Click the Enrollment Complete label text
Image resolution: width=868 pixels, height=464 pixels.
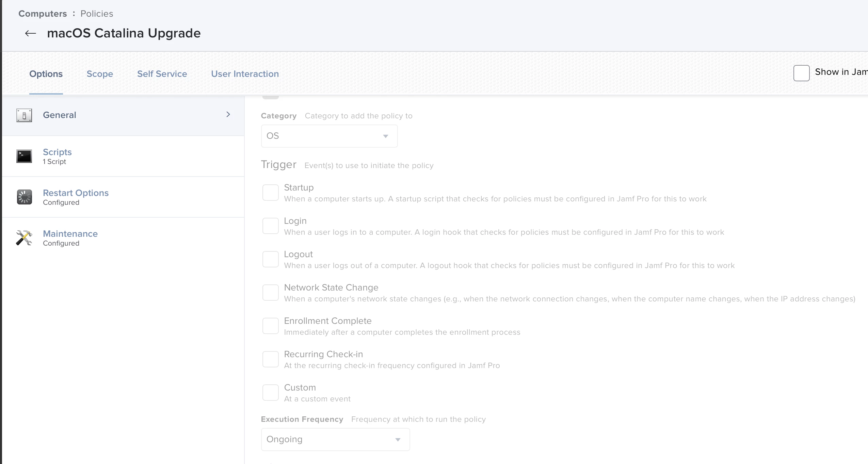(328, 321)
